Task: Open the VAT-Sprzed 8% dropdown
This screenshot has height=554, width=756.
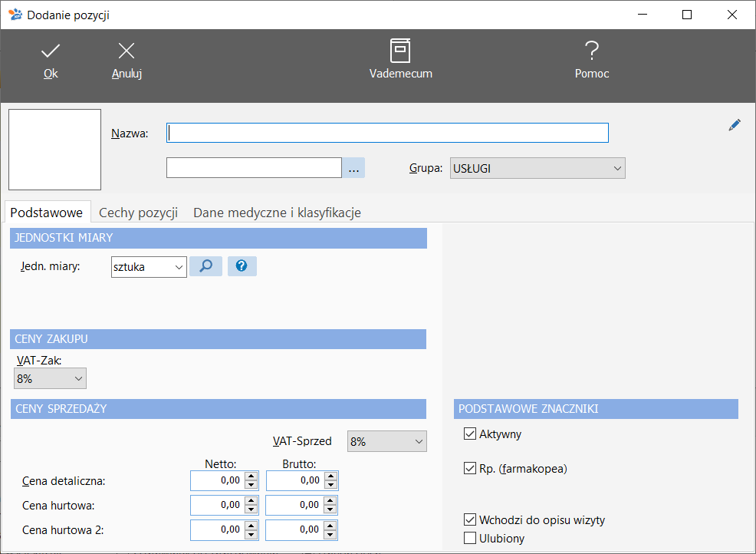Action: (x=387, y=441)
